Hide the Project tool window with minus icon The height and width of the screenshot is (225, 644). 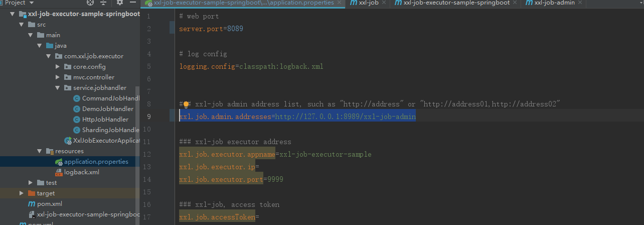pyautogui.click(x=132, y=3)
